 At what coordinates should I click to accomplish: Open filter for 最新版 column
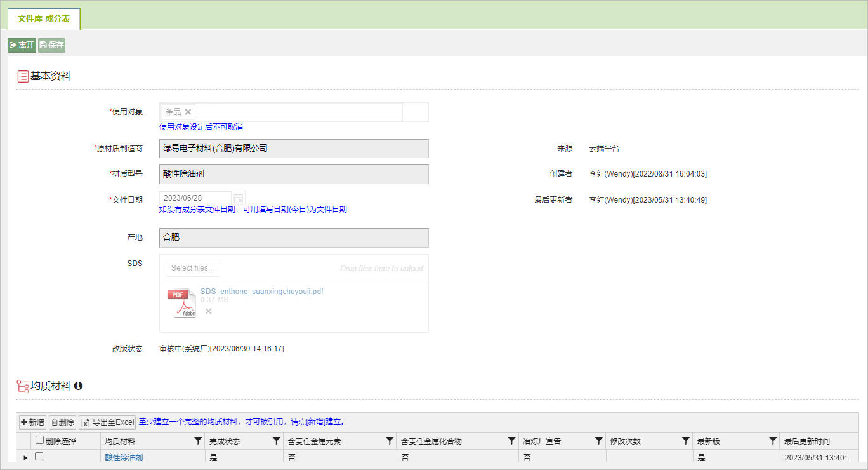point(772,441)
